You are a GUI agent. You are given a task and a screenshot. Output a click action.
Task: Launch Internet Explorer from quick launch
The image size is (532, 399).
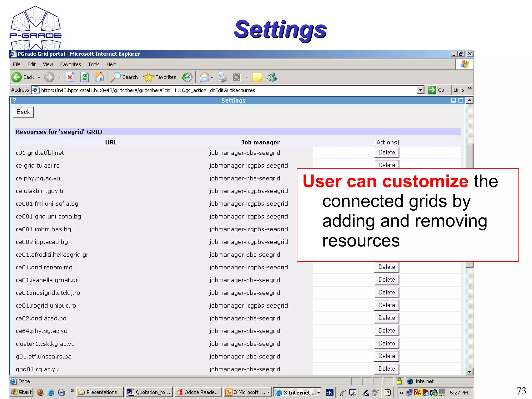coord(51,392)
